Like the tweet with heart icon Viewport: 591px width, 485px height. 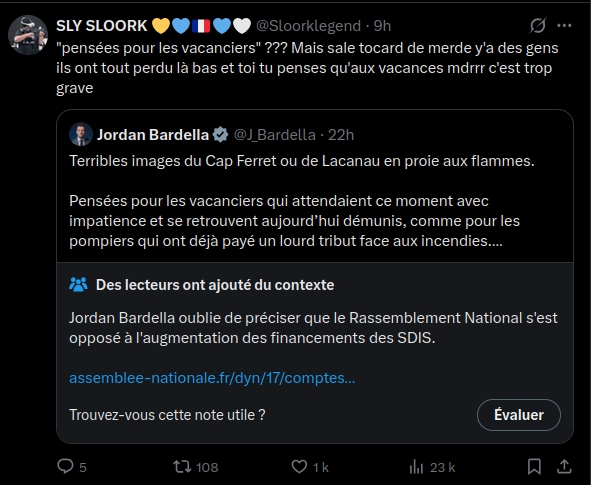coord(299,467)
